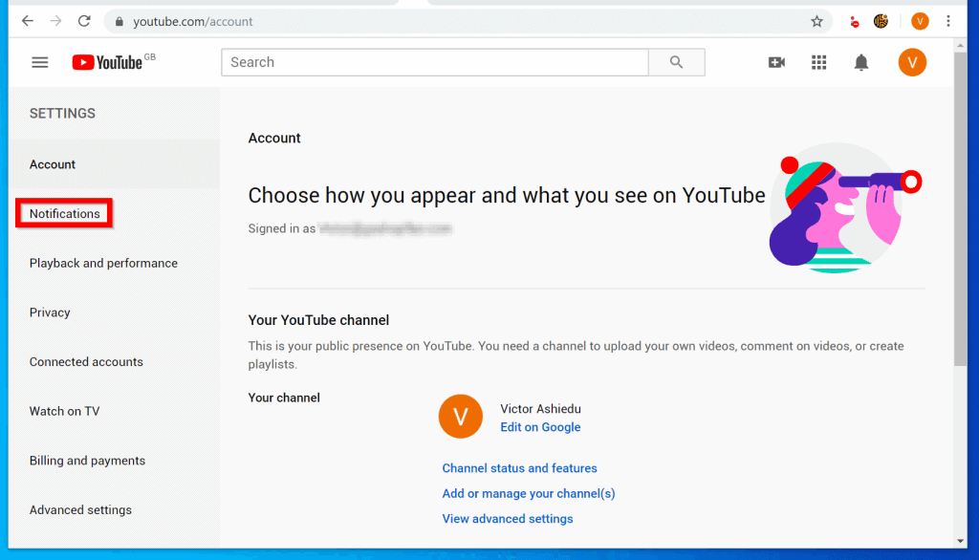Click View advanced settings link
The width and height of the screenshot is (979, 560).
click(x=508, y=519)
